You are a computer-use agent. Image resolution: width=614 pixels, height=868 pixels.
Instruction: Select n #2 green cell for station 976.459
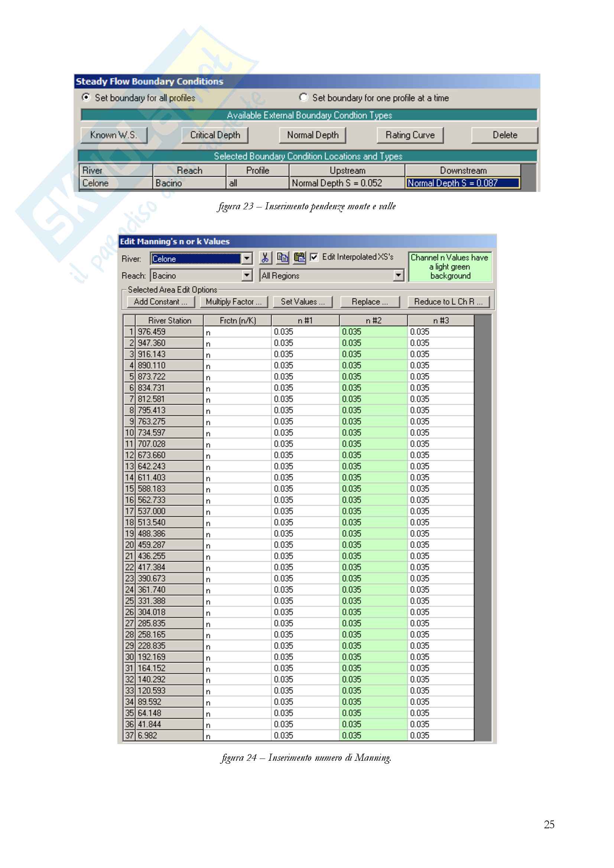click(373, 332)
